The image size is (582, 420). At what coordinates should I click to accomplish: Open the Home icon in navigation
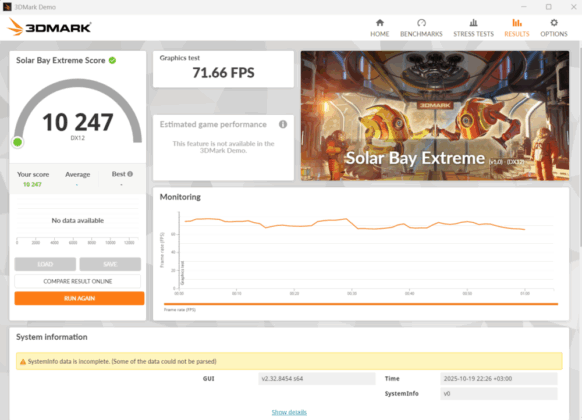tap(379, 23)
